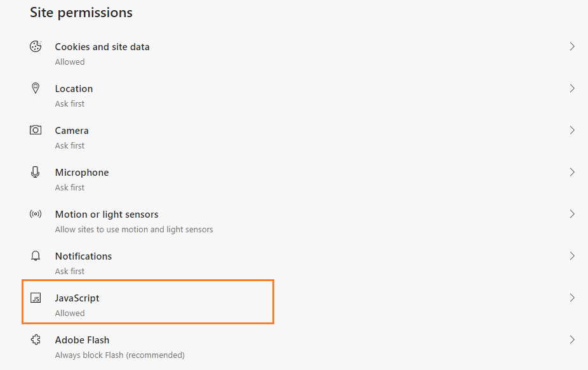Expand the Microphone permission chevron

pos(571,172)
